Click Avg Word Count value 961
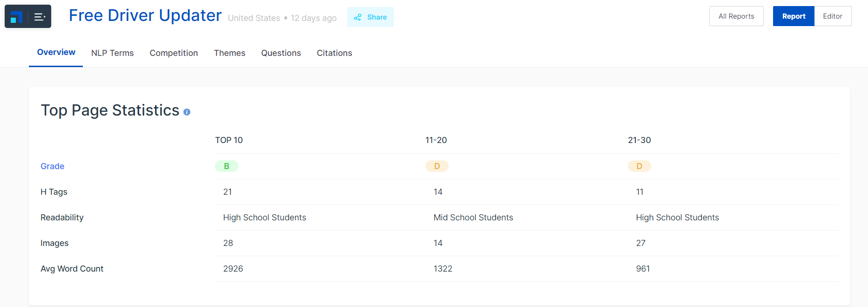Viewport: 868px width, 307px height. pos(643,269)
